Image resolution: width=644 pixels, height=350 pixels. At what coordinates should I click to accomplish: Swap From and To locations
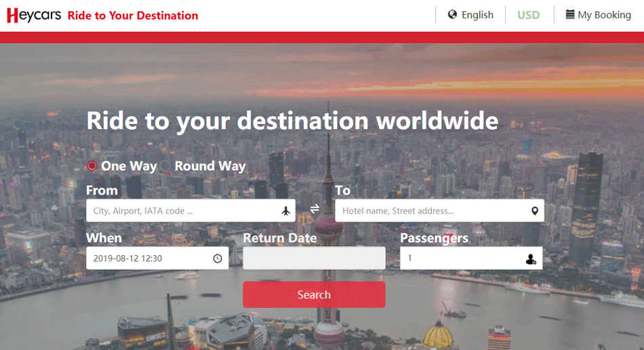tap(315, 209)
